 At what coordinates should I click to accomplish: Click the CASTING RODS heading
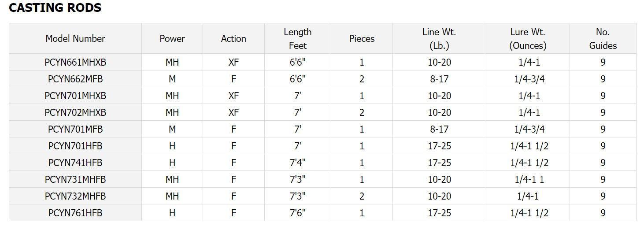[55, 8]
